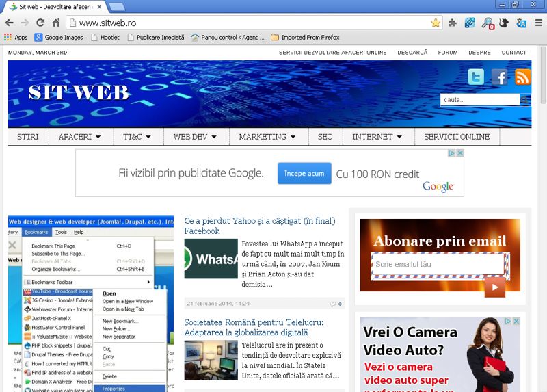
Task: Close the Sit web browser tab
Action: click(99, 7)
